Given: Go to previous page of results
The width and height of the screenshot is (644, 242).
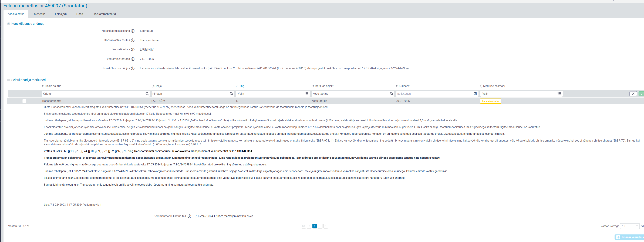Looking at the screenshot, I should [309, 226].
